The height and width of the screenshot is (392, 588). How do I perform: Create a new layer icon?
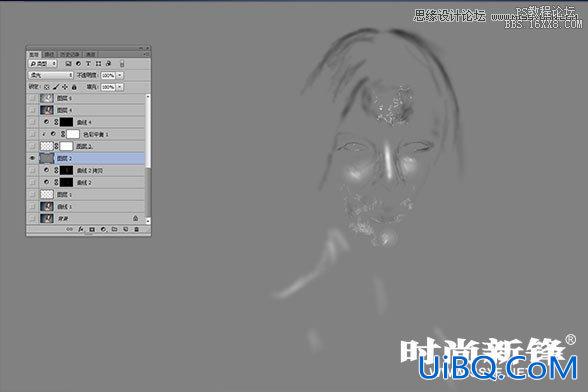pyautogui.click(x=126, y=229)
